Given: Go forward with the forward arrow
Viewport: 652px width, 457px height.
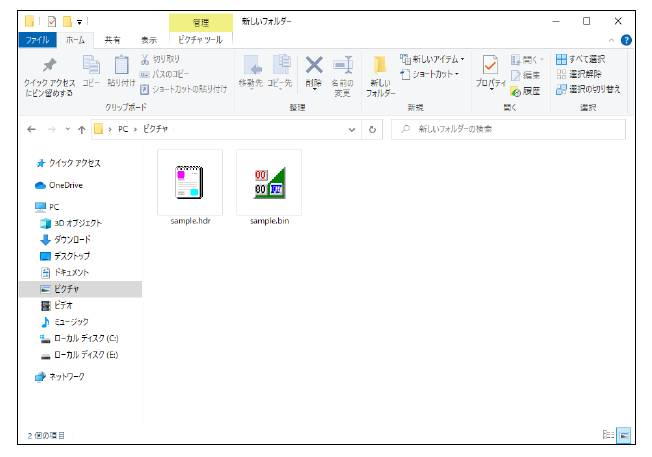Looking at the screenshot, I should [x=52, y=129].
